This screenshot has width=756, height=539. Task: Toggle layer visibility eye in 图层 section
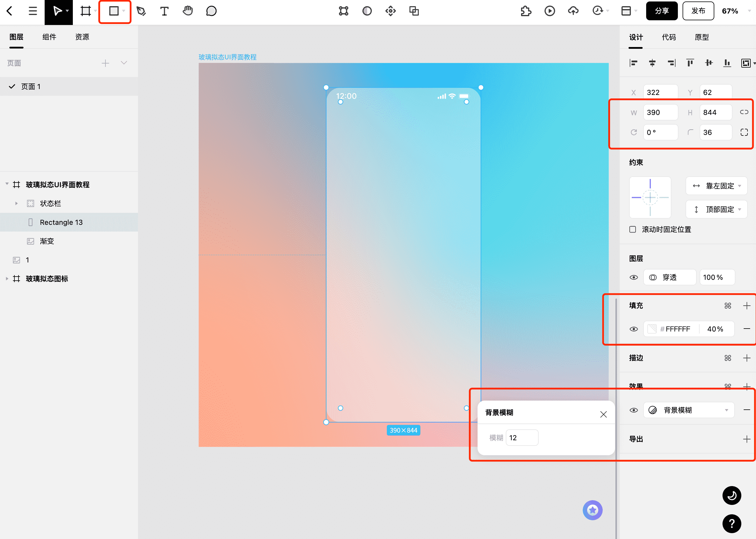tap(634, 277)
